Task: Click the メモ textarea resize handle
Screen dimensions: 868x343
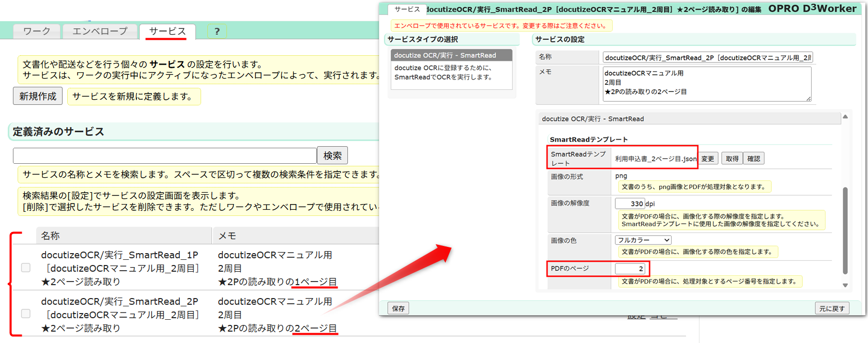Action: 808,98
